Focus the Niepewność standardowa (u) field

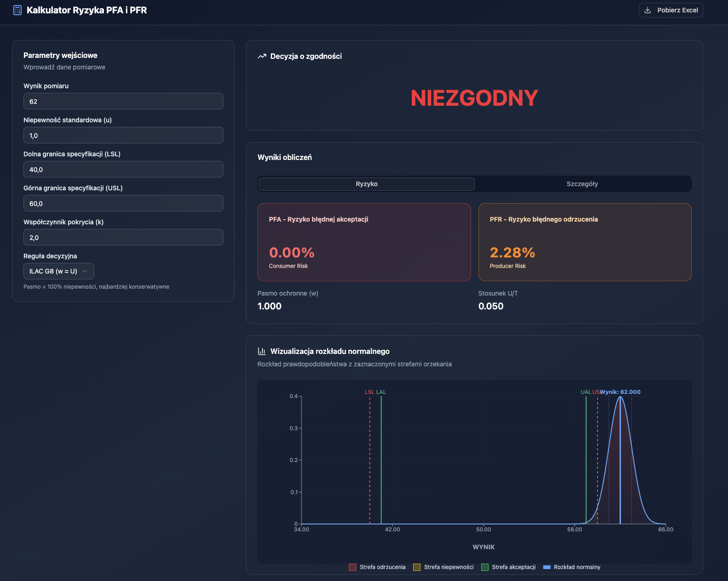123,135
